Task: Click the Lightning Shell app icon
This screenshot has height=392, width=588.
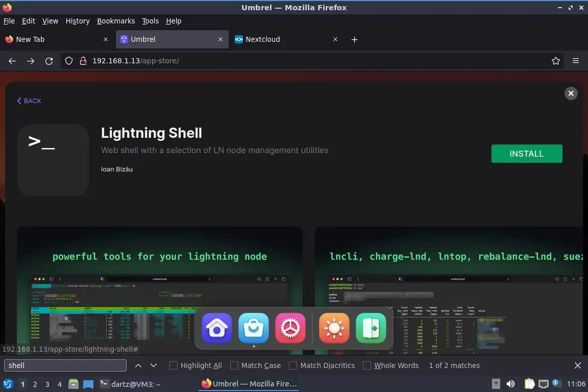Action: point(53,160)
